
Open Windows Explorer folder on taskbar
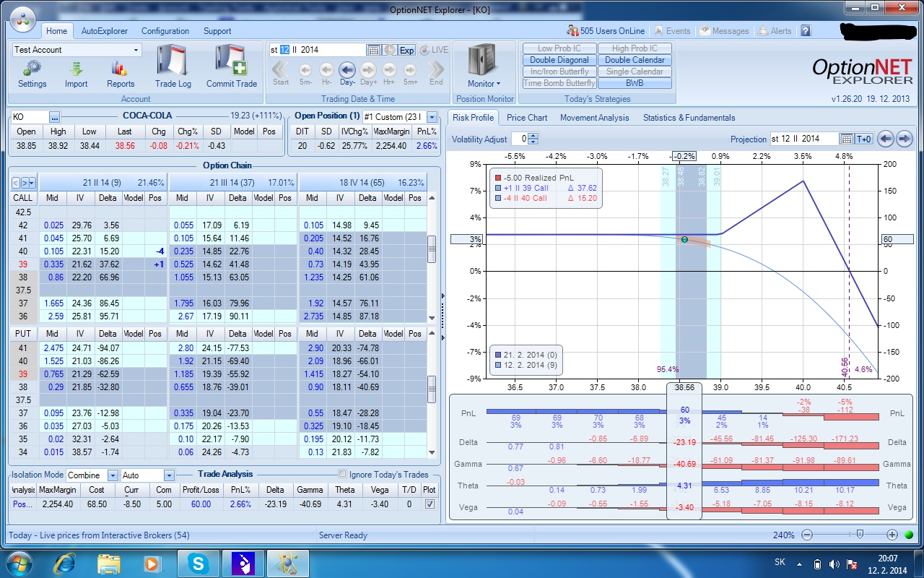108,563
